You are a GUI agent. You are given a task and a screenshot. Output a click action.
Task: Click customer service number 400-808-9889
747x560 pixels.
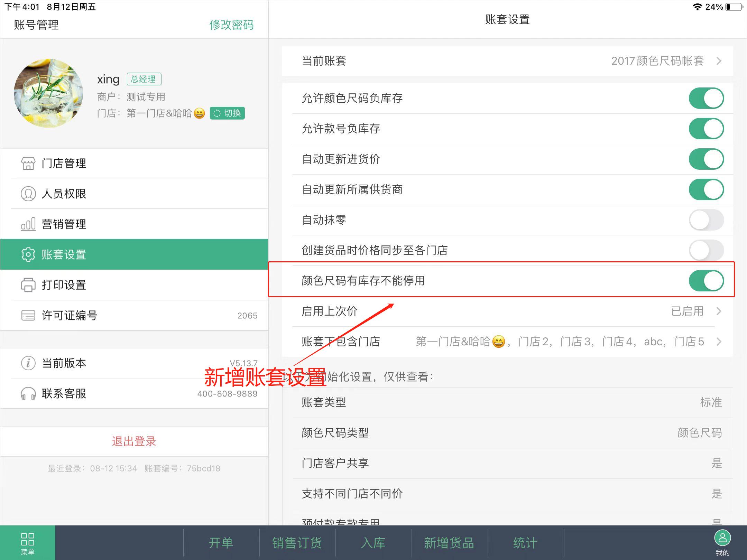coord(227,394)
